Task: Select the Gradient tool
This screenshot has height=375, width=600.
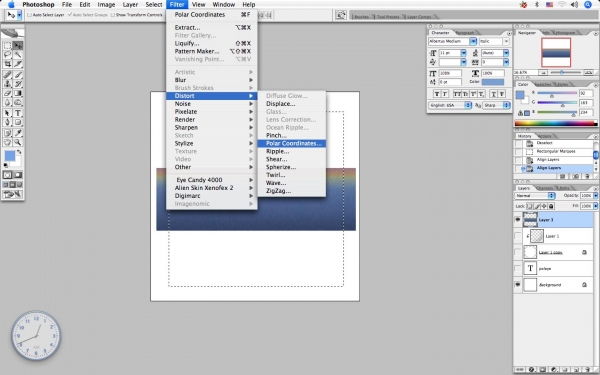Action: tap(18, 93)
